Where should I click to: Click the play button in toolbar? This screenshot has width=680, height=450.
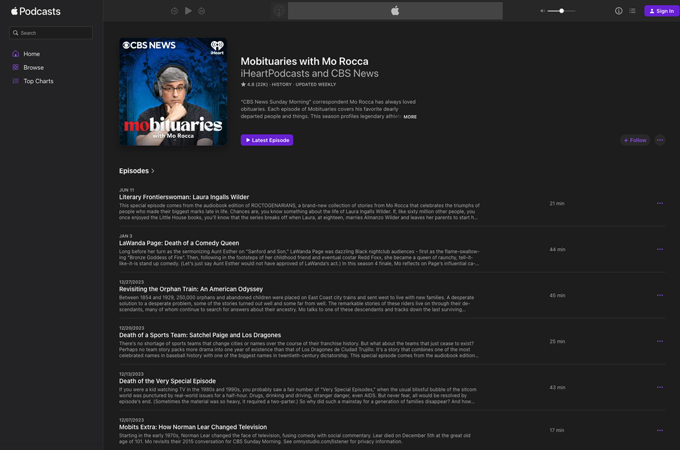point(188,11)
